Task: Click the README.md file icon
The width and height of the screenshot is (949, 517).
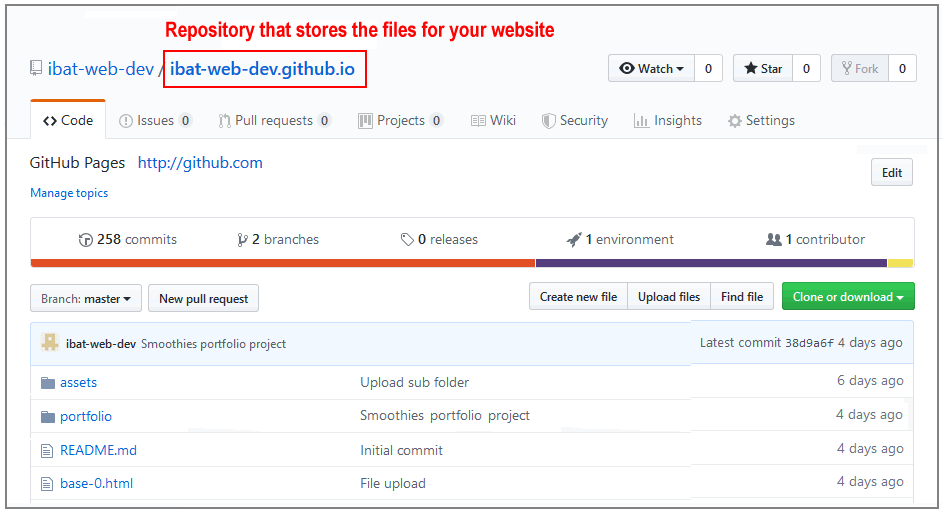Action: [47, 450]
